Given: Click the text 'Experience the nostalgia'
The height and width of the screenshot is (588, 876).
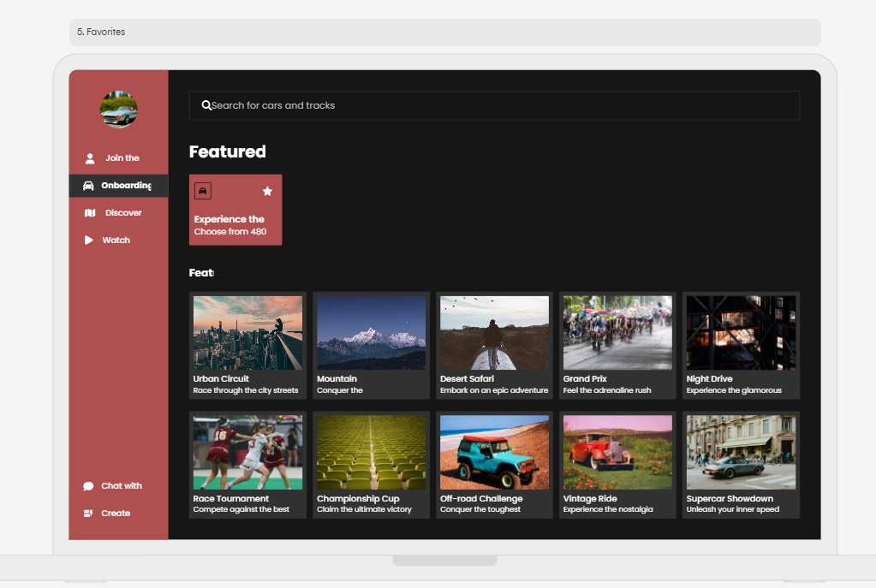Looking at the screenshot, I should (x=608, y=509).
